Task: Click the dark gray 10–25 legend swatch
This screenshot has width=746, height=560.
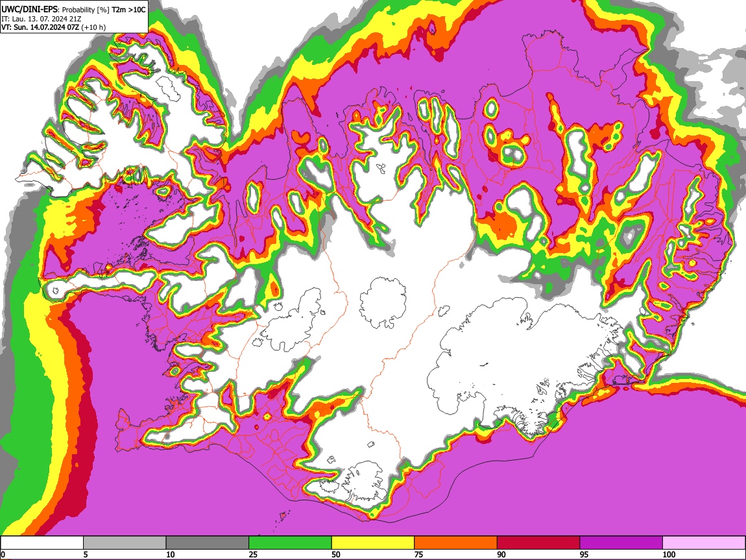Action: point(208,543)
